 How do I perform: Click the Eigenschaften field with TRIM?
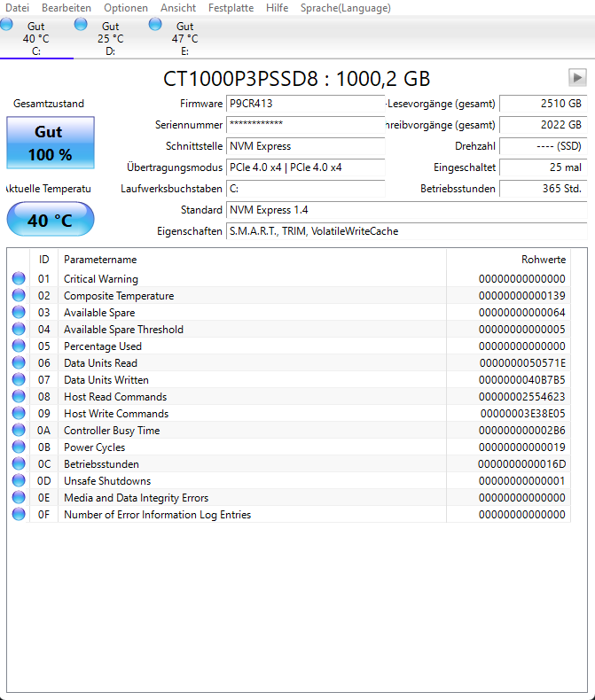tap(406, 231)
